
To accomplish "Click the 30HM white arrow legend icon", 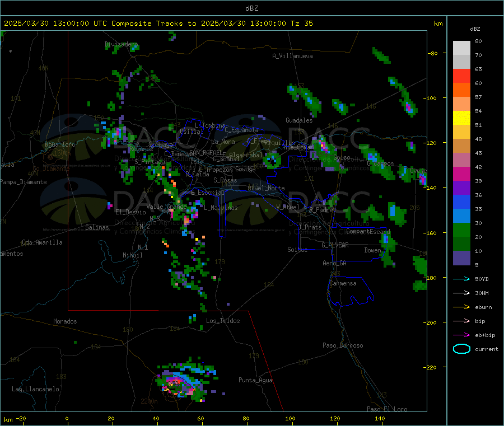I will (x=461, y=293).
